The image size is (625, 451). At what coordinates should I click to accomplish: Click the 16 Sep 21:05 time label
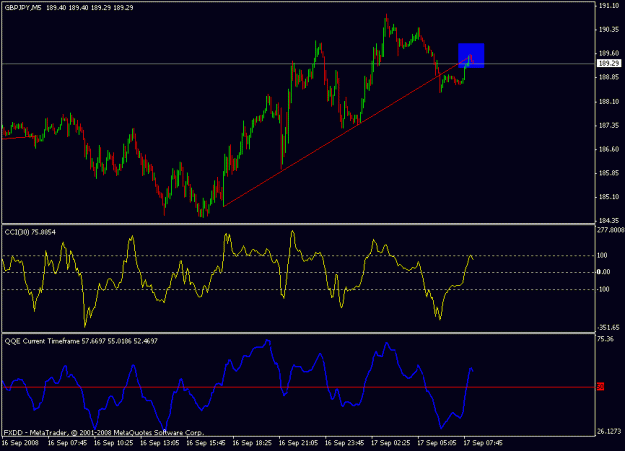(x=298, y=443)
